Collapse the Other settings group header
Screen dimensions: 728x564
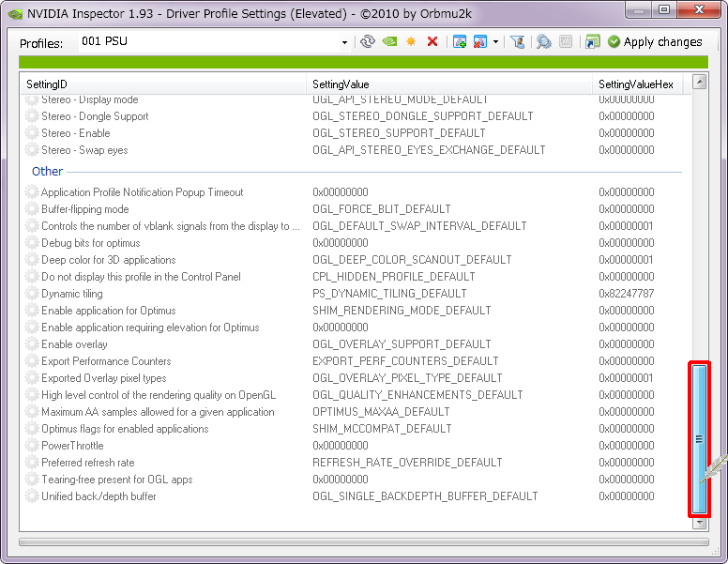pos(47,172)
